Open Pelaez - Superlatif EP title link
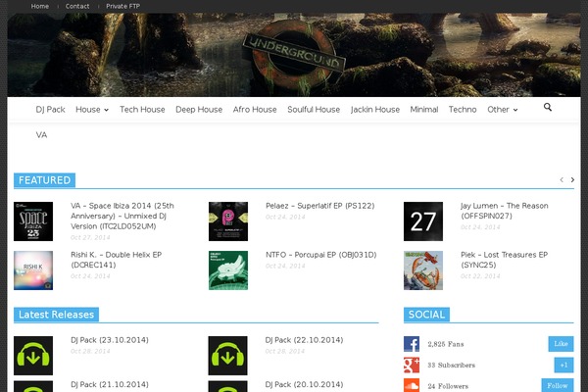This screenshot has width=588, height=392. tap(320, 206)
